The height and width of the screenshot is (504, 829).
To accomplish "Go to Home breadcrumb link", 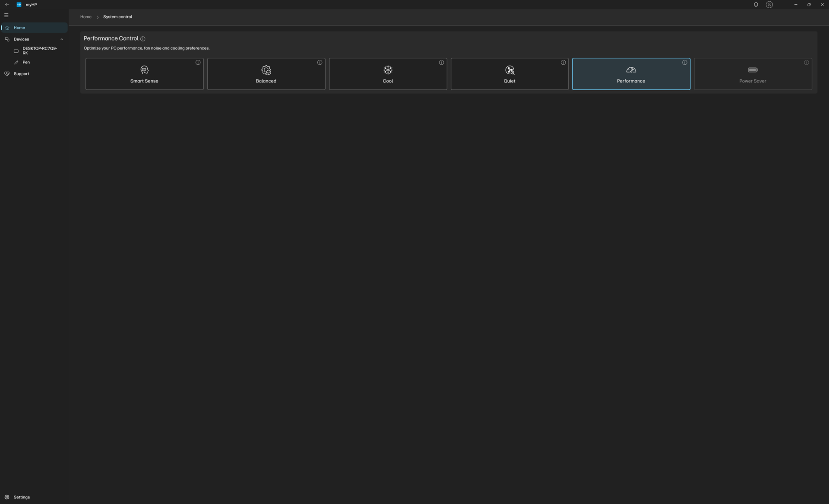I will (85, 17).
